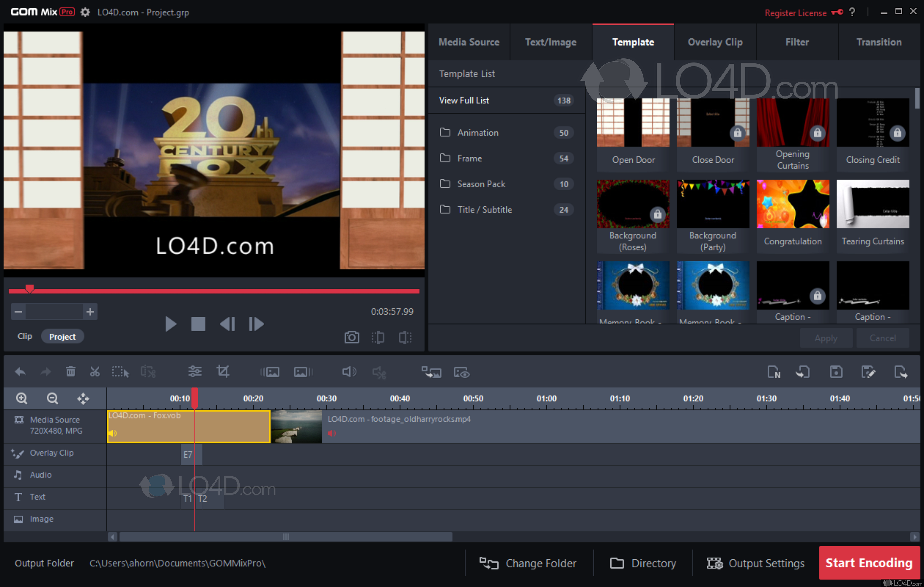This screenshot has width=924, height=587.
Task: Zoom in the timeline with magnifier plus
Action: tap(21, 398)
